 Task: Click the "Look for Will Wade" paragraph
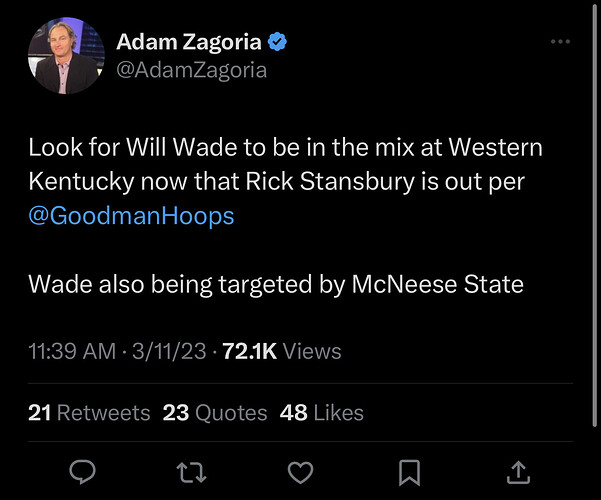tap(285, 147)
